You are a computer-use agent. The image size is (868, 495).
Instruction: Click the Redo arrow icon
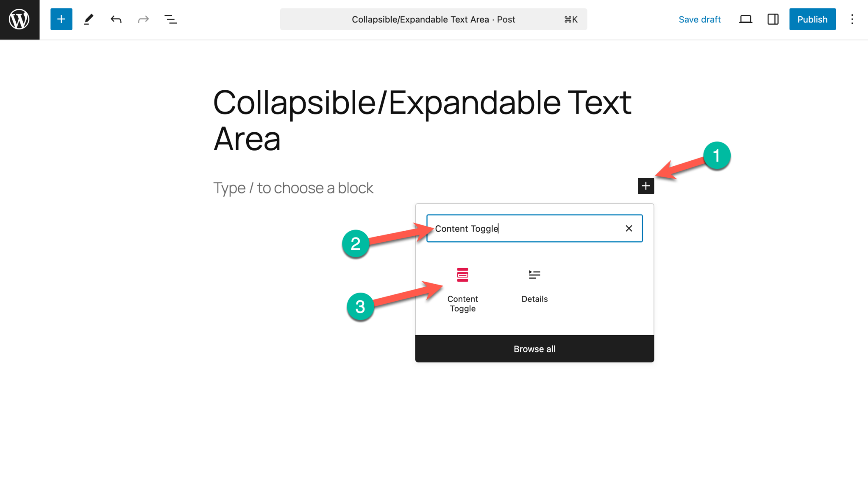tap(143, 19)
